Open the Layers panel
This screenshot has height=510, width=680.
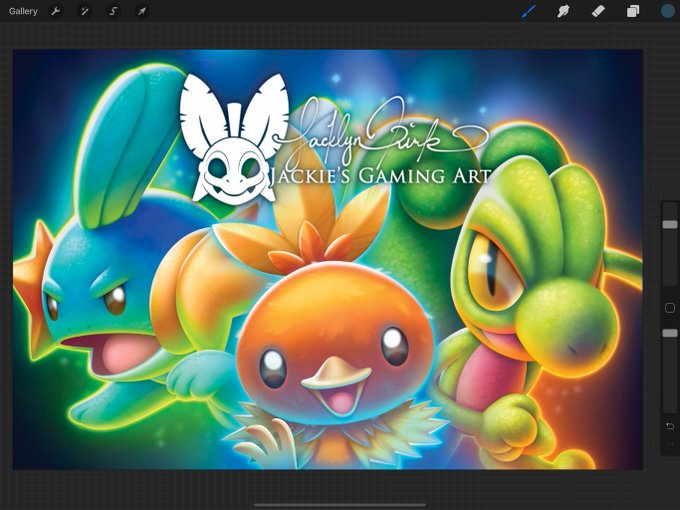pyautogui.click(x=633, y=11)
